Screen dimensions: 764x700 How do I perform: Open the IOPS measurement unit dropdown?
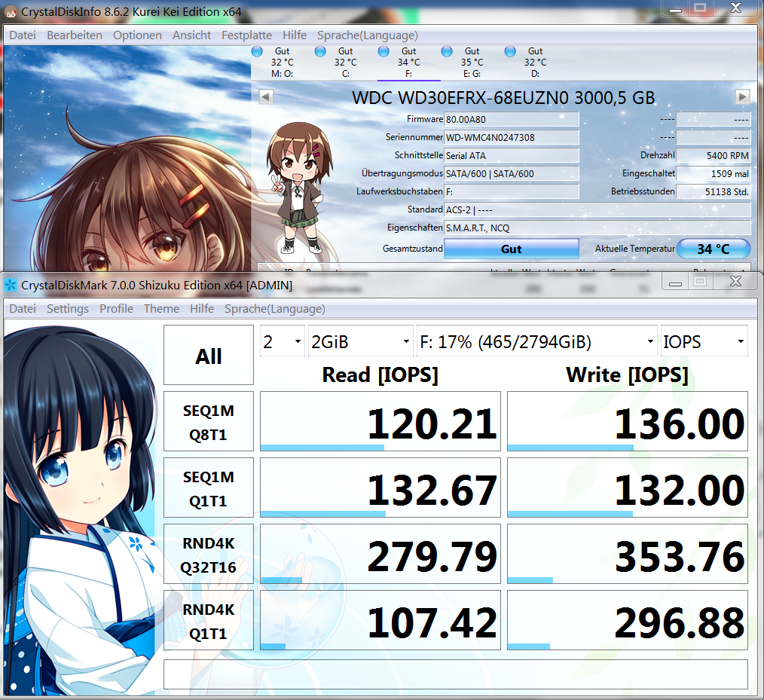[x=704, y=341]
